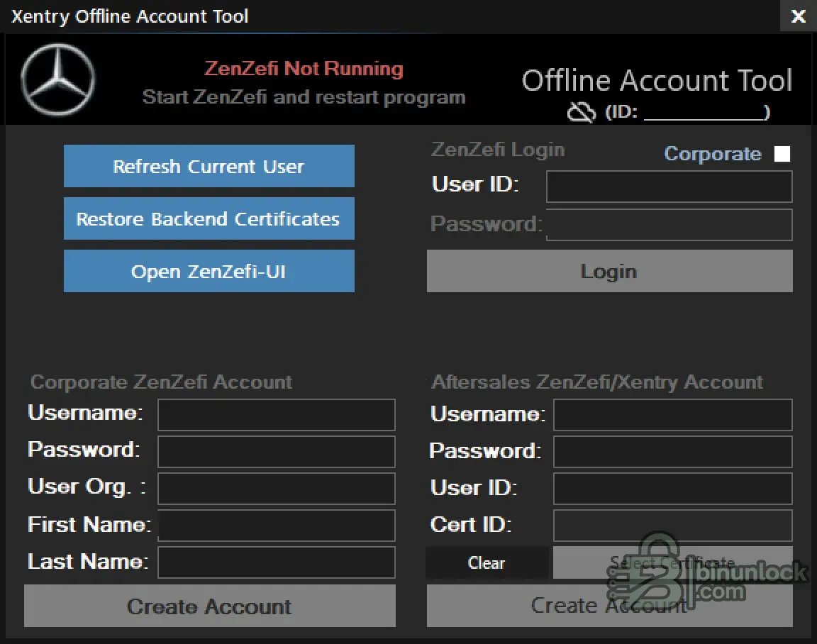817x644 pixels.
Task: Select the Cert ID input field
Action: coord(672,526)
